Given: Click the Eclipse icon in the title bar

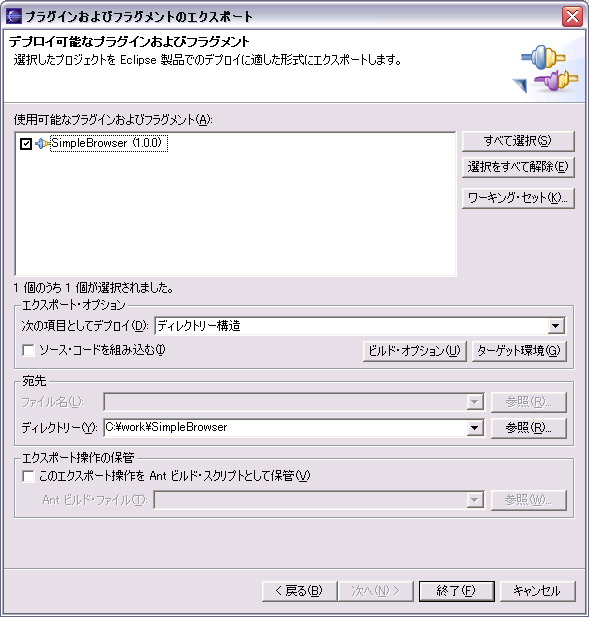Looking at the screenshot, I should coord(14,17).
